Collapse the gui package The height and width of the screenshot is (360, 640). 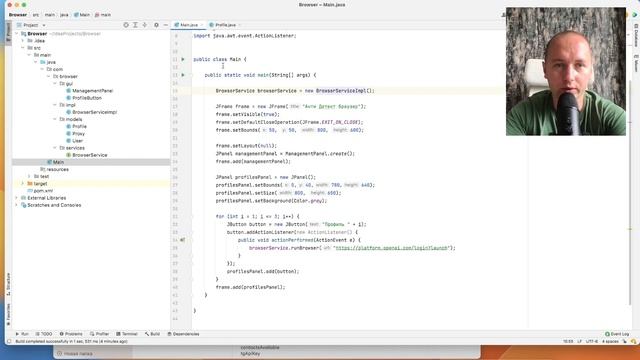coord(55,84)
